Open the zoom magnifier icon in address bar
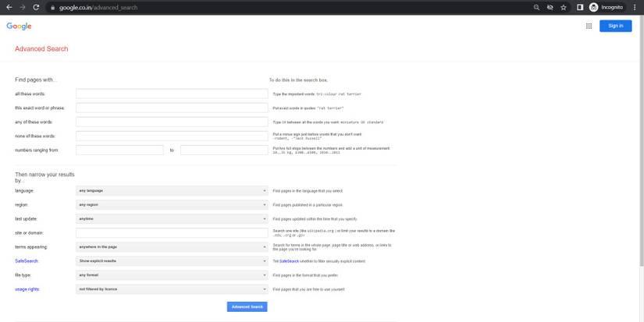Image resolution: width=644 pixels, height=322 pixels. [x=536, y=7]
